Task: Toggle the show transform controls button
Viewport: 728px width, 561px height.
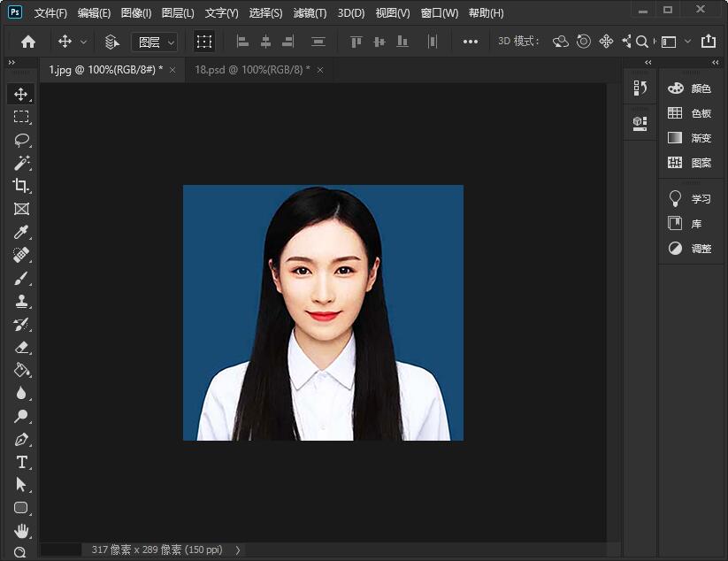Action: 204,42
